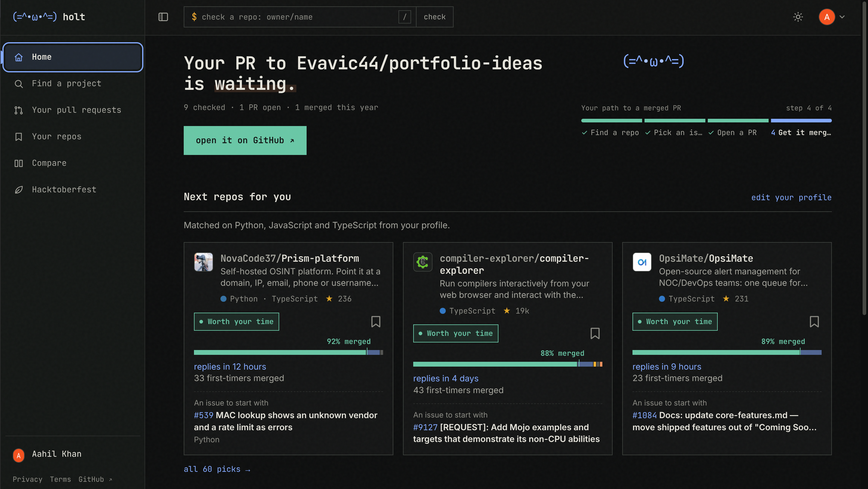Switch theme with the sun icon

pos(798,17)
